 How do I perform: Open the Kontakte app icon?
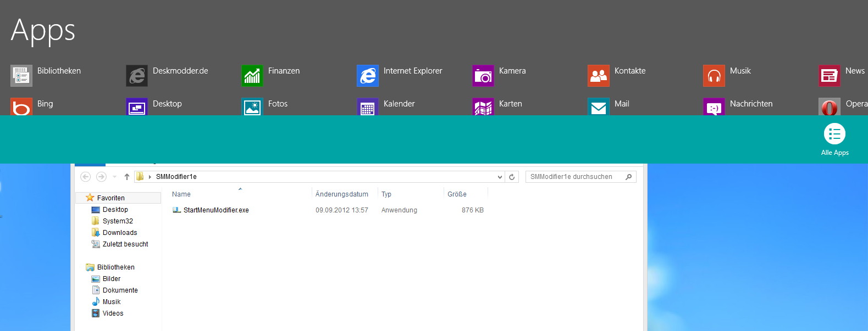599,76
